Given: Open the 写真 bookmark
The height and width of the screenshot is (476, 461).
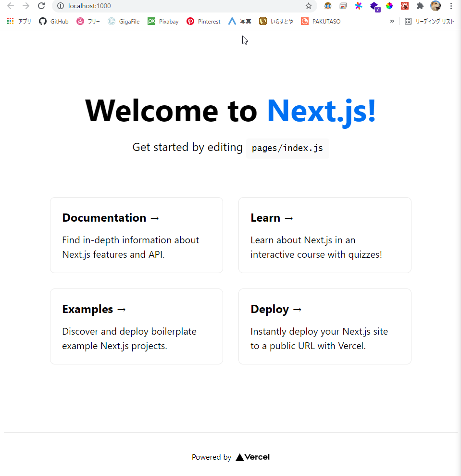Looking at the screenshot, I should click(240, 21).
